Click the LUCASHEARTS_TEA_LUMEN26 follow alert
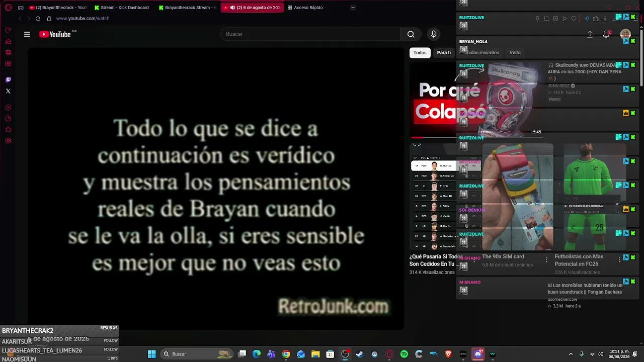Image resolution: width=644 pixels, height=362 pixels. (59, 350)
